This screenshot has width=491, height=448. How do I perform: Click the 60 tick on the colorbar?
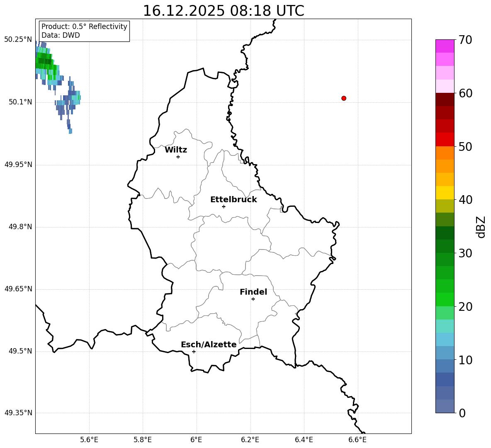[465, 93]
